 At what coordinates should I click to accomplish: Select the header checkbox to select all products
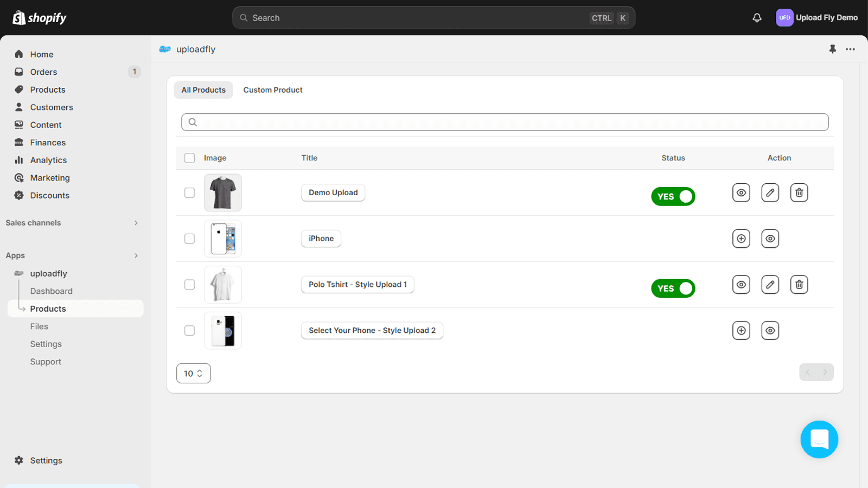[189, 158]
